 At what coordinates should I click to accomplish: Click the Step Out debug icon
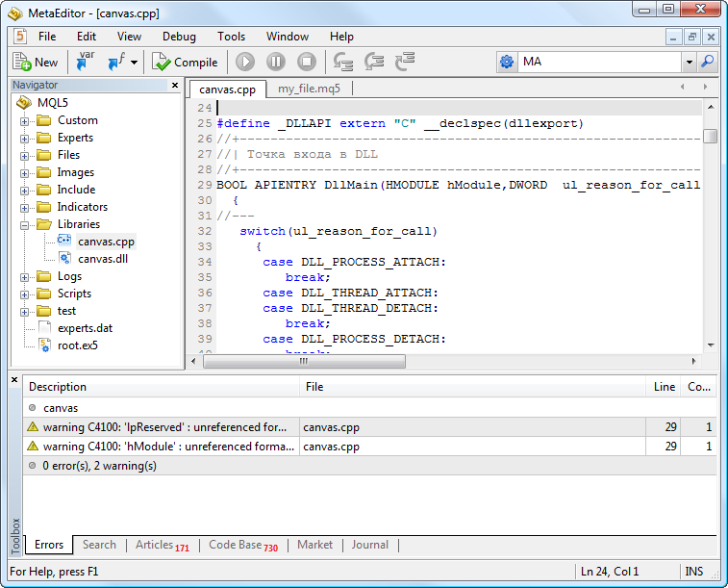click(x=405, y=62)
